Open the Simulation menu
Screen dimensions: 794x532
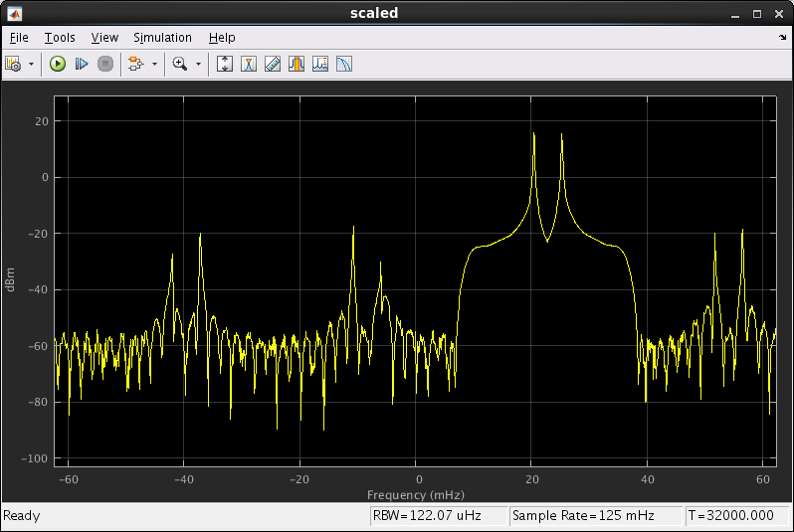click(162, 38)
